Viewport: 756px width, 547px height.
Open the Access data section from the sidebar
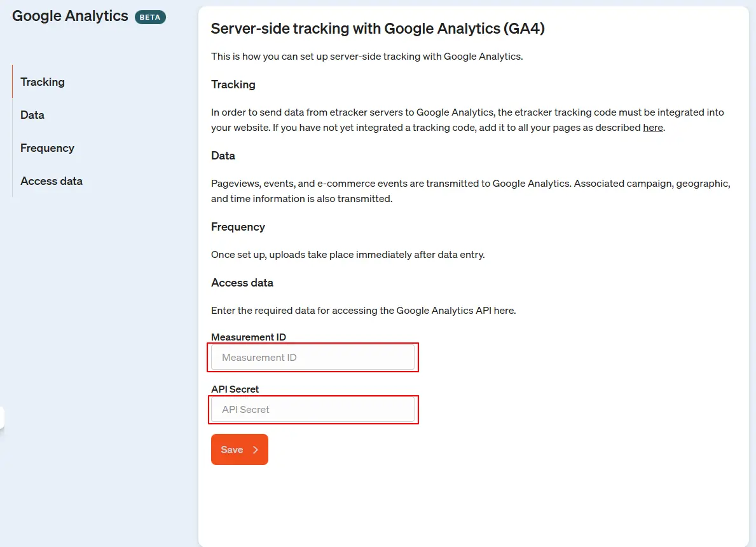(x=52, y=181)
